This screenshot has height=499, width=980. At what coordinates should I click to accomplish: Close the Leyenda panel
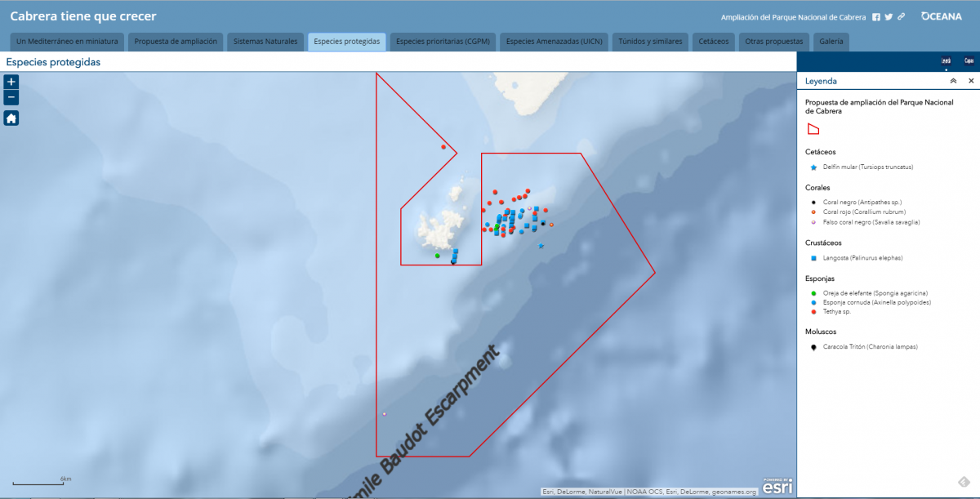970,81
